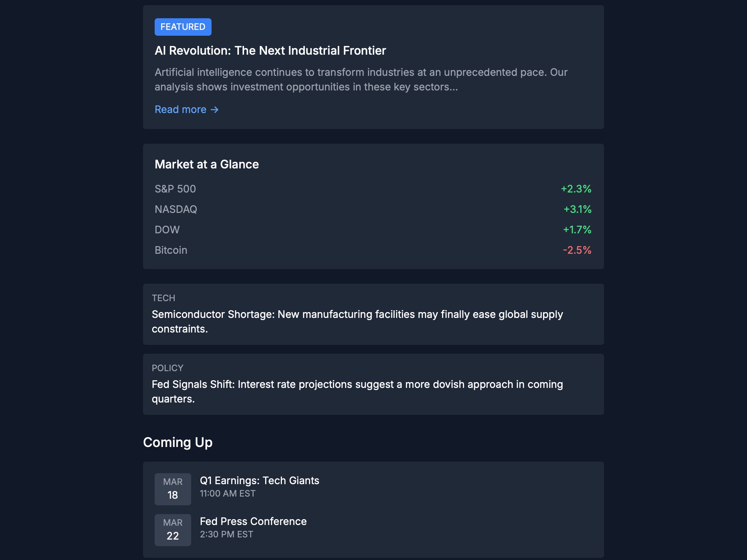Expand the Coming Up section
Screen dimensions: 747x560
[178, 442]
